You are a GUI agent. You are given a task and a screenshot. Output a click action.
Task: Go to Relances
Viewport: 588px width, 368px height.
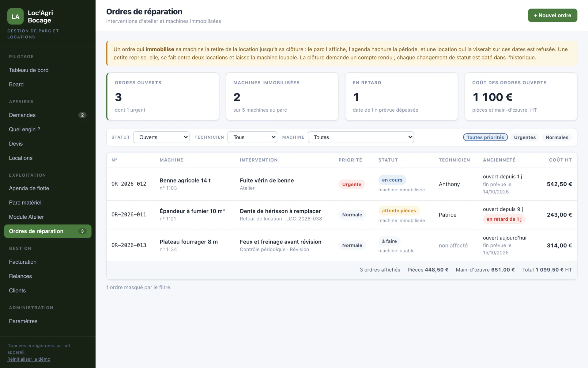tap(48, 276)
